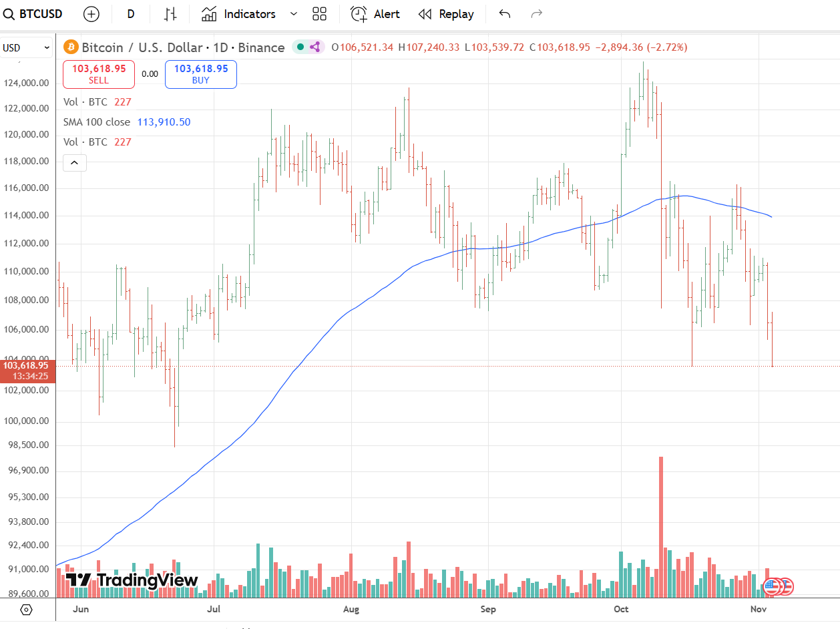This screenshot has height=629, width=840.
Task: Click the BTCUSD symbol search
Action: (x=35, y=14)
